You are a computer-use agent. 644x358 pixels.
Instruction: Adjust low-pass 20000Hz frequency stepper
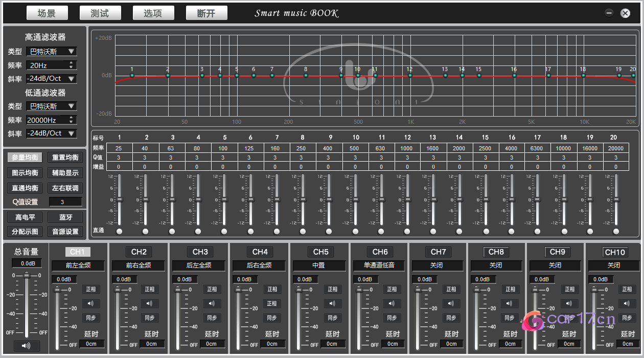coord(72,120)
